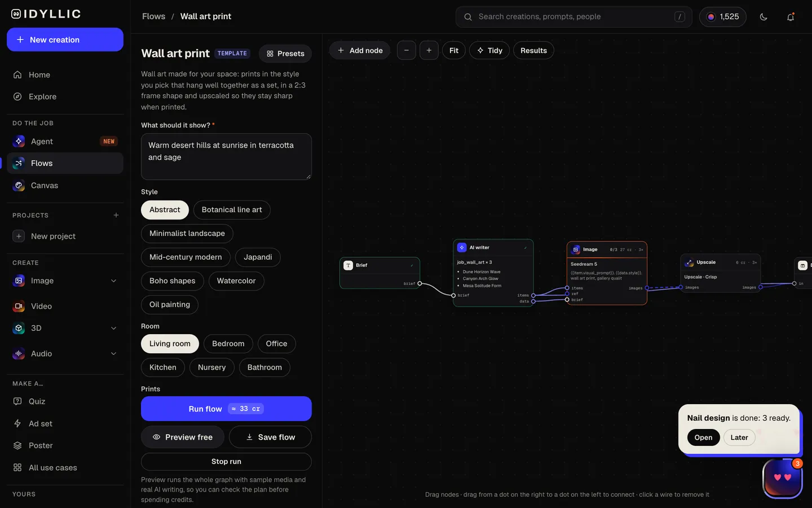Select Bedroom as the room
This screenshot has width=812, height=508.
[x=228, y=344]
